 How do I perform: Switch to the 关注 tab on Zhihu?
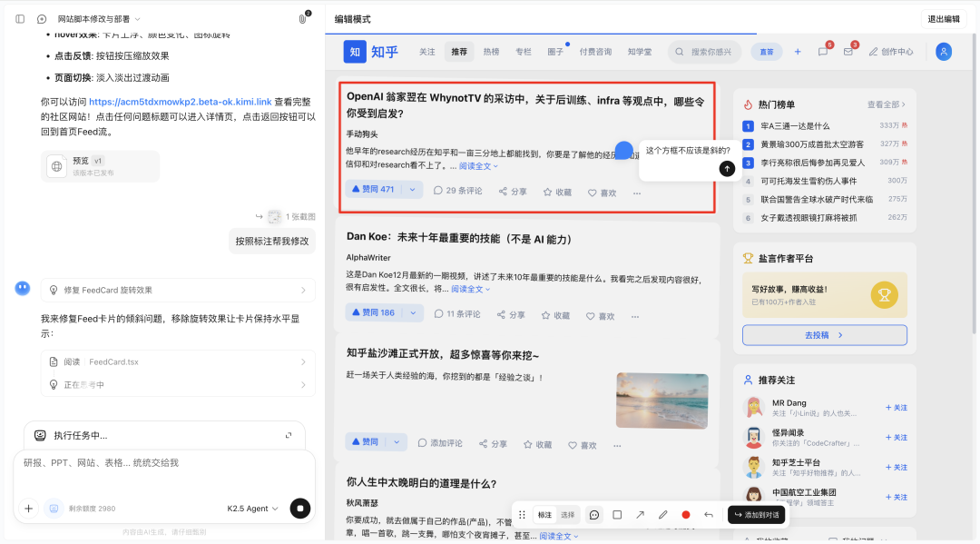click(427, 52)
